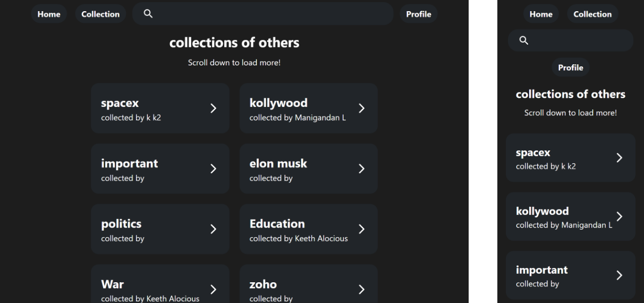This screenshot has height=303, width=644.
Task: Select Collection in the narrow mobile navbar
Action: pyautogui.click(x=592, y=14)
